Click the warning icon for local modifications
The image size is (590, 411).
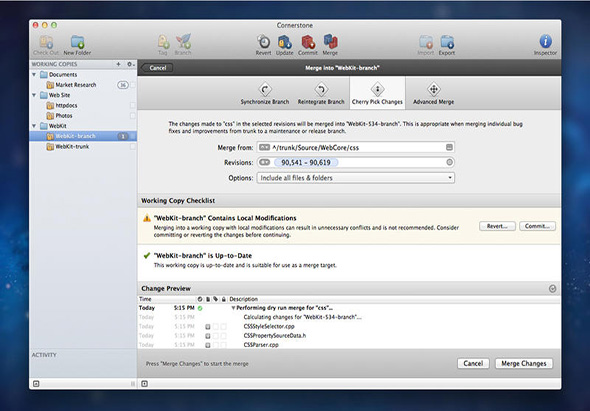point(147,218)
